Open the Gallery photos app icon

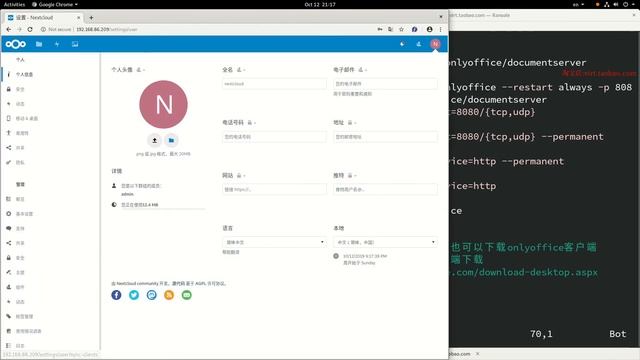75,44
